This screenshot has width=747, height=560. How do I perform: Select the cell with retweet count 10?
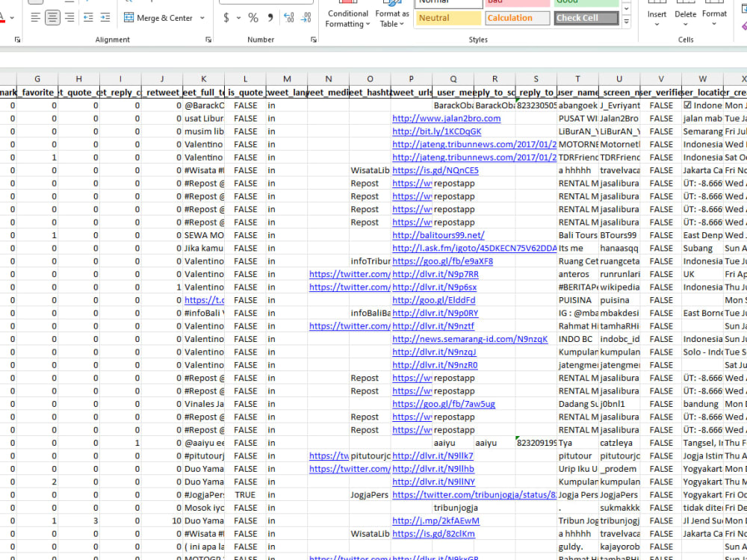pos(162,521)
